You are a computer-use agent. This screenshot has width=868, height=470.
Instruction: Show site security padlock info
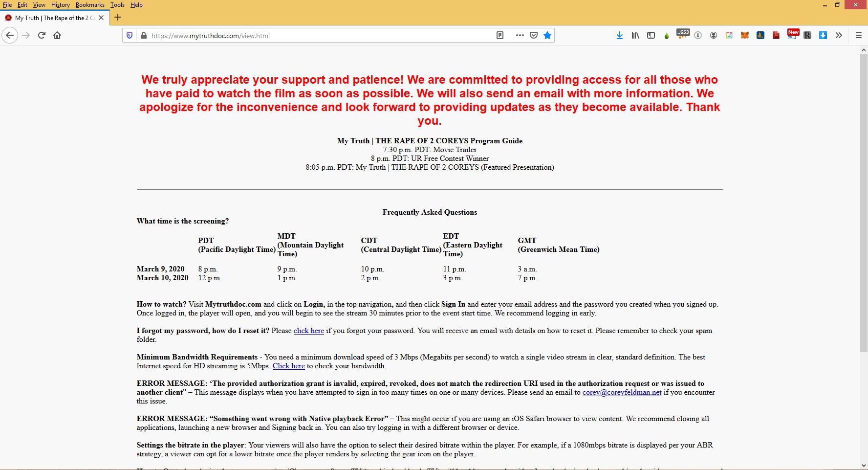coord(144,35)
